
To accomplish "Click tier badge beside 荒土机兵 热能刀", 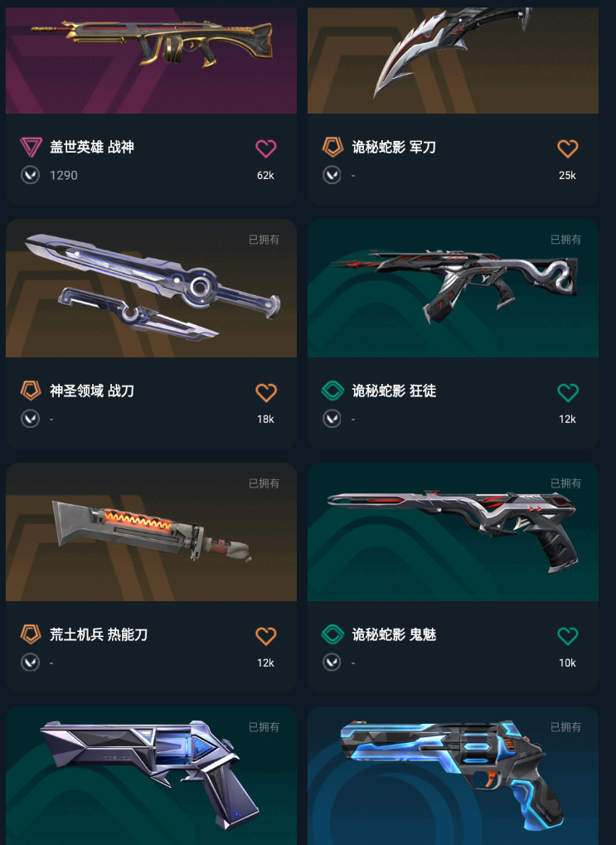I will point(31,634).
